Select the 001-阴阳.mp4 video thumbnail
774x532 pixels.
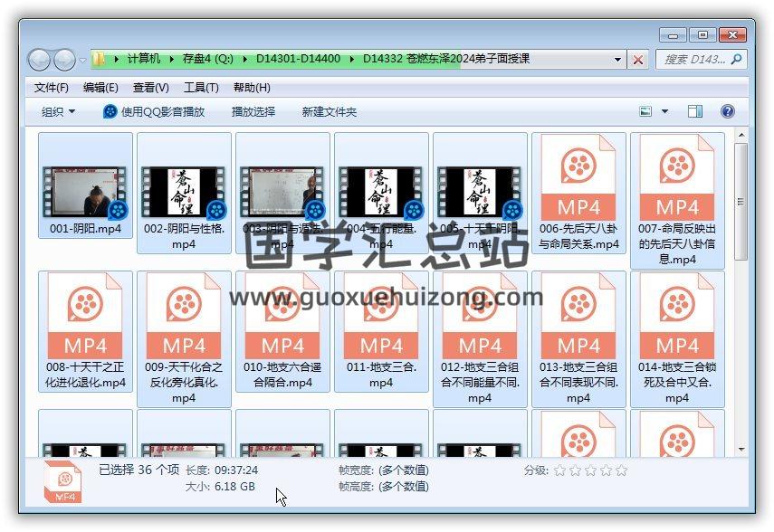[x=85, y=193]
